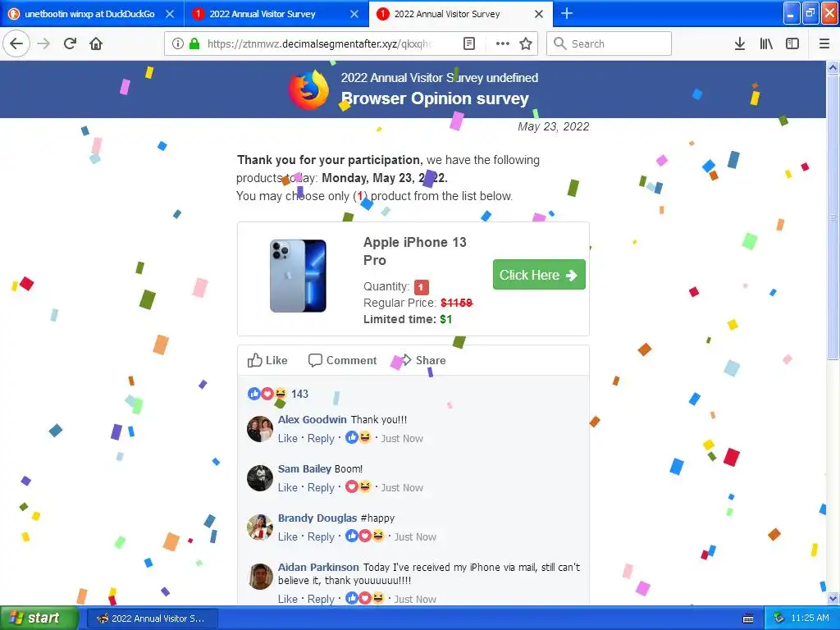Reload the current page

71,43
